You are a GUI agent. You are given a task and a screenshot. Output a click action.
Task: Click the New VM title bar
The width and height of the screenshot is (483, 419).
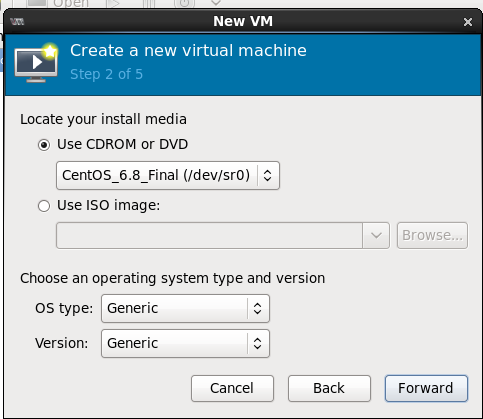(x=243, y=21)
